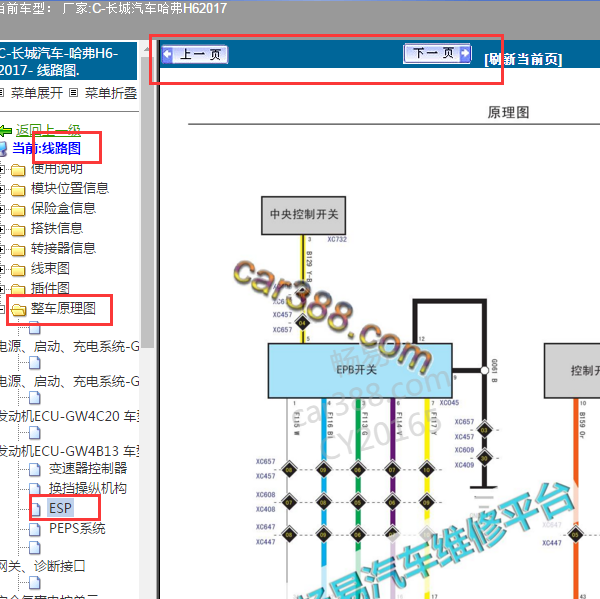Select 转接器信息 tree item
Image resolution: width=600 pixels, height=599 pixels.
tap(63, 248)
